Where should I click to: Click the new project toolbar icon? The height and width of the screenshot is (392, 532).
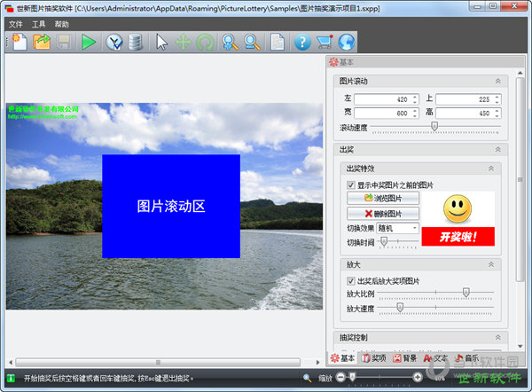click(19, 42)
